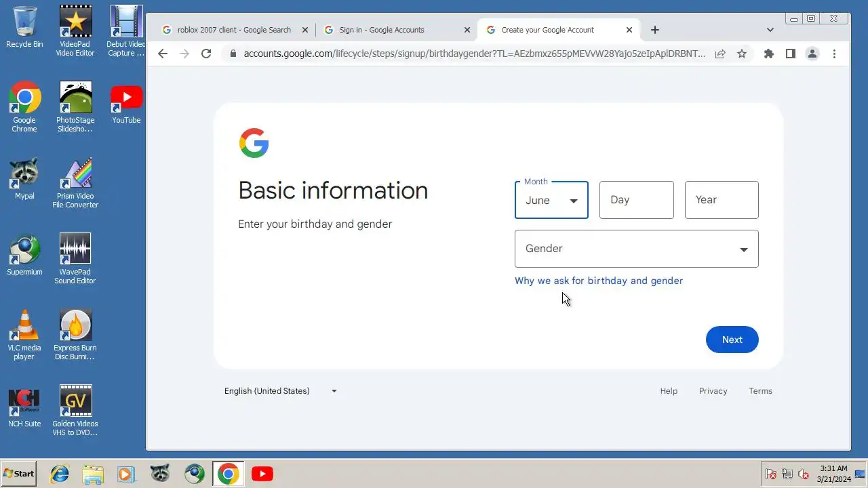
Task: Open Google Chrome desktop shortcut
Action: pos(24,107)
